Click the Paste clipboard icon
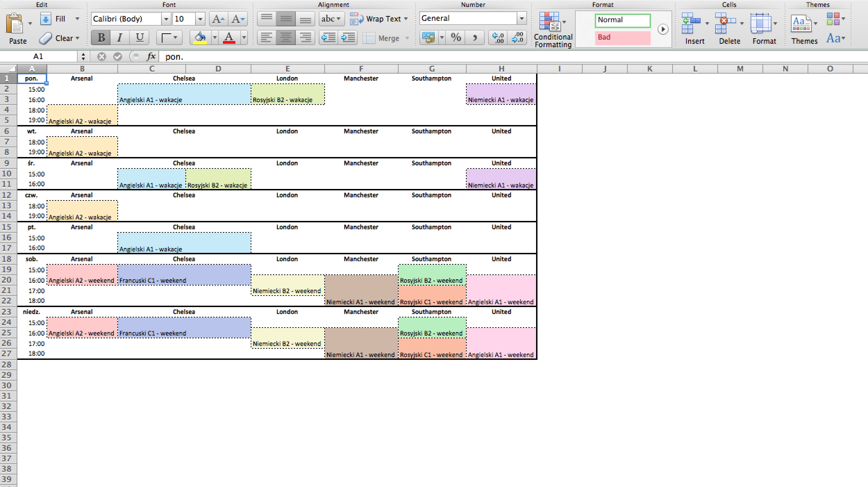 click(x=15, y=24)
